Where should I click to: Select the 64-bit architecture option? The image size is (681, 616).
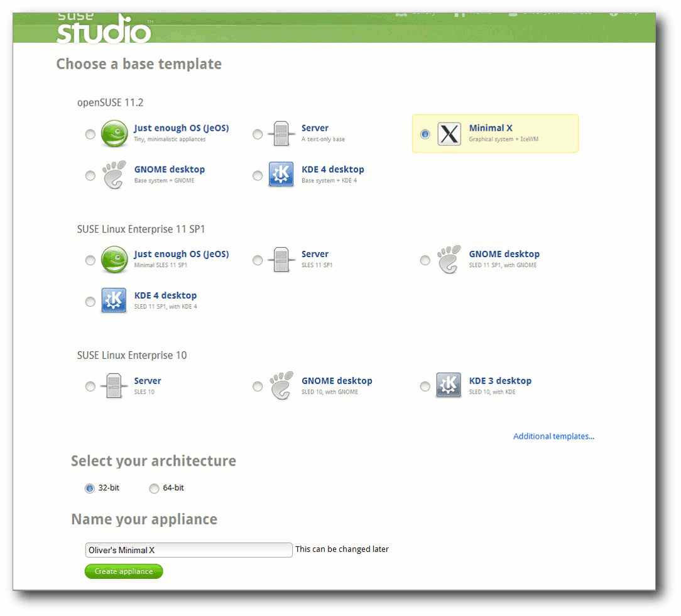point(154,488)
